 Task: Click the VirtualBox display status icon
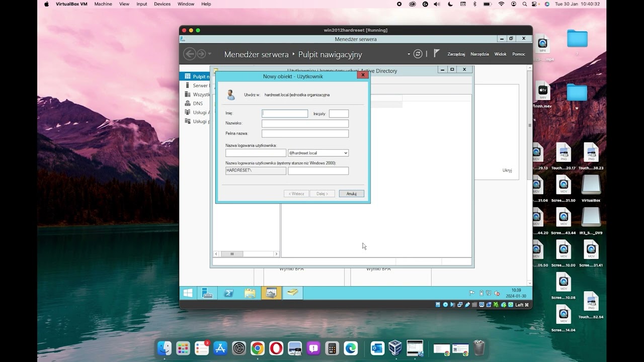[481, 305]
